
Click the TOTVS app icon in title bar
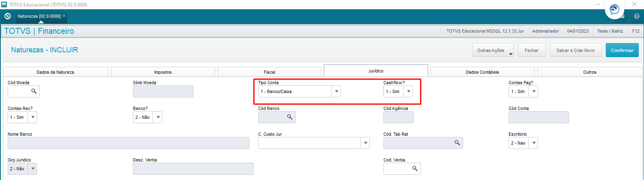point(4,4)
